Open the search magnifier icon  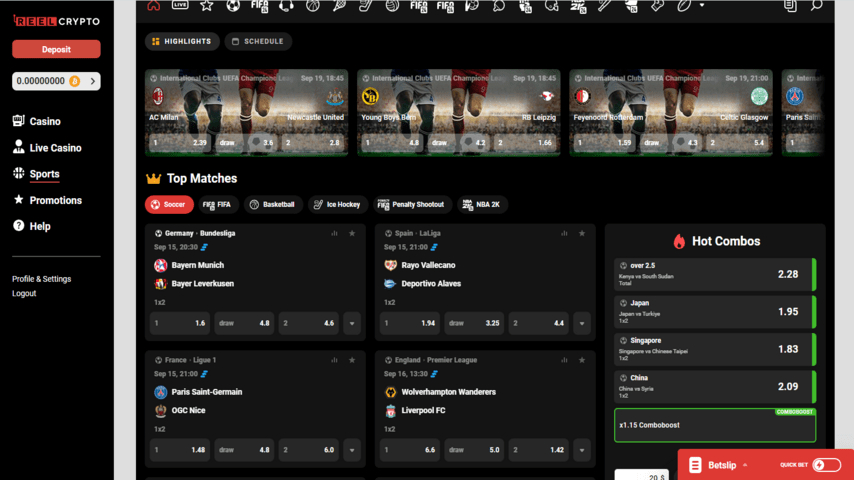coord(816,5)
